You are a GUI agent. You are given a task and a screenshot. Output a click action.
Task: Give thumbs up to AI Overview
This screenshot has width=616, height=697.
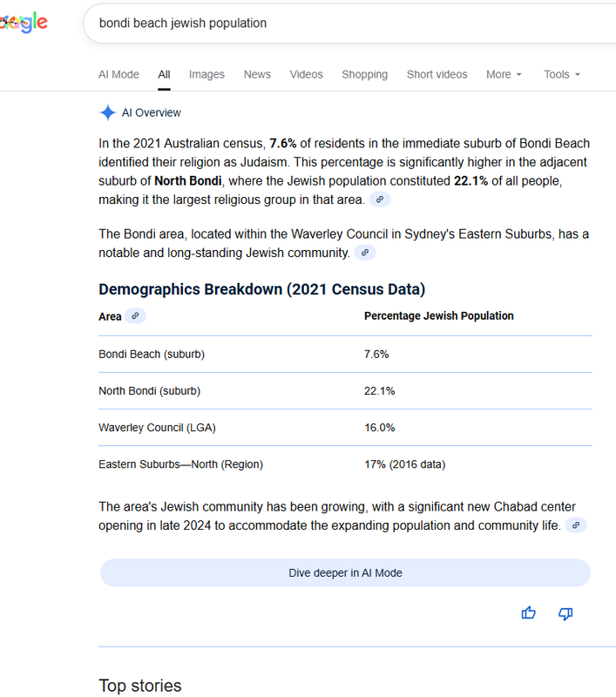point(529,613)
